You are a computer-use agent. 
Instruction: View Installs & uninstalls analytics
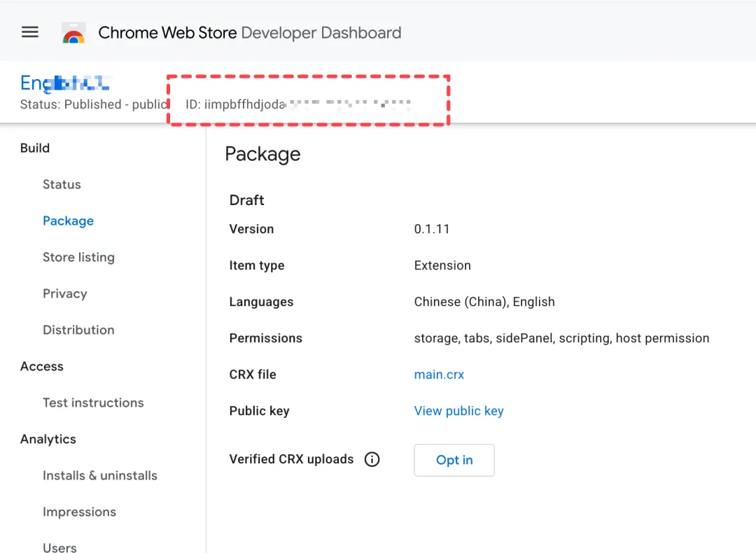click(100, 475)
